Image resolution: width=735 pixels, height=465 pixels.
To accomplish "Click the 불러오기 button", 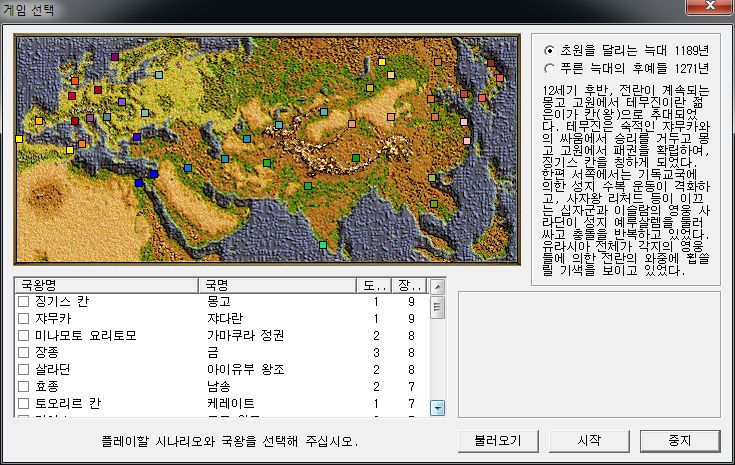I will [x=498, y=441].
